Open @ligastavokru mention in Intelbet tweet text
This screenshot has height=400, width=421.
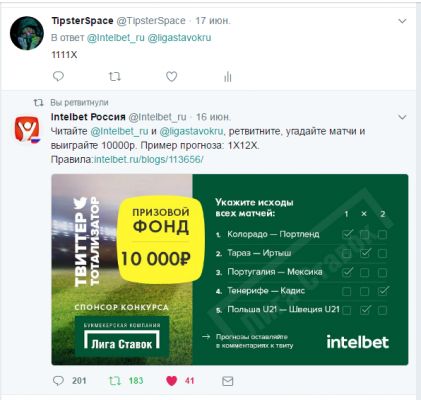(192, 131)
